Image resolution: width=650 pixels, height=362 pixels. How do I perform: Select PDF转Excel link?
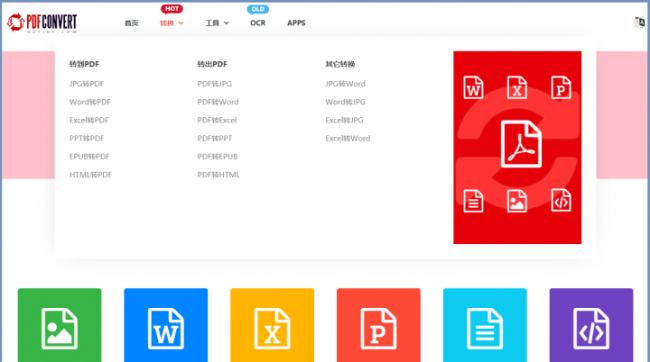click(217, 120)
